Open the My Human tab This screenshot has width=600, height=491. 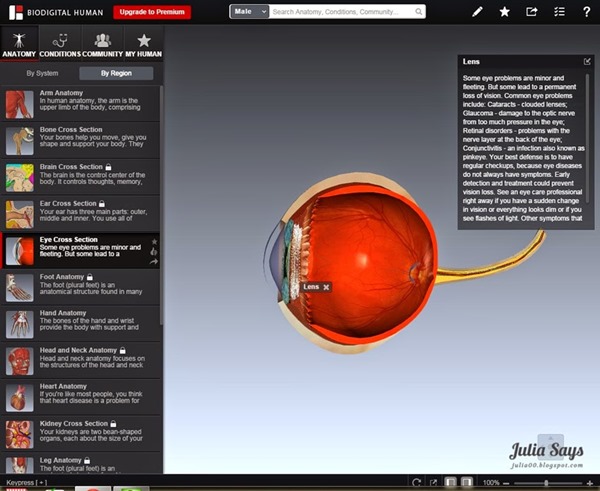(x=143, y=44)
